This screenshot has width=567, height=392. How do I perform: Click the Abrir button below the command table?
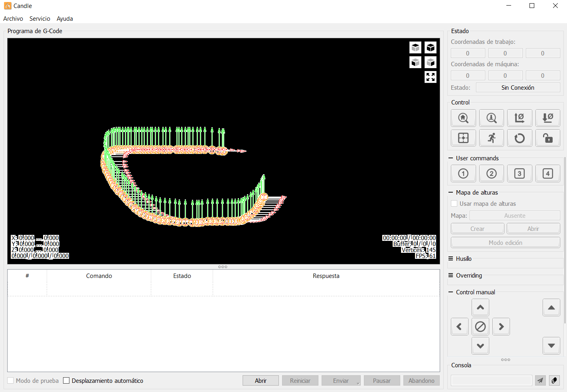pos(261,381)
